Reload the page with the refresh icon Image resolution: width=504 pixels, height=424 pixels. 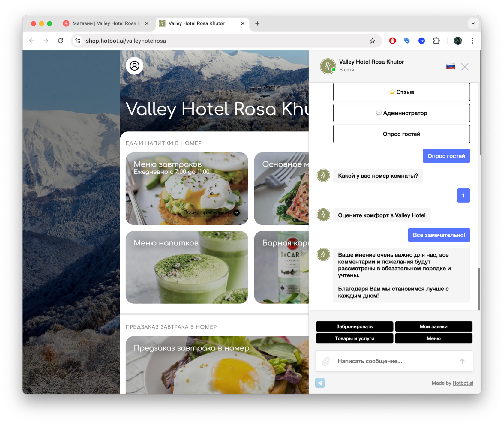coord(61,41)
